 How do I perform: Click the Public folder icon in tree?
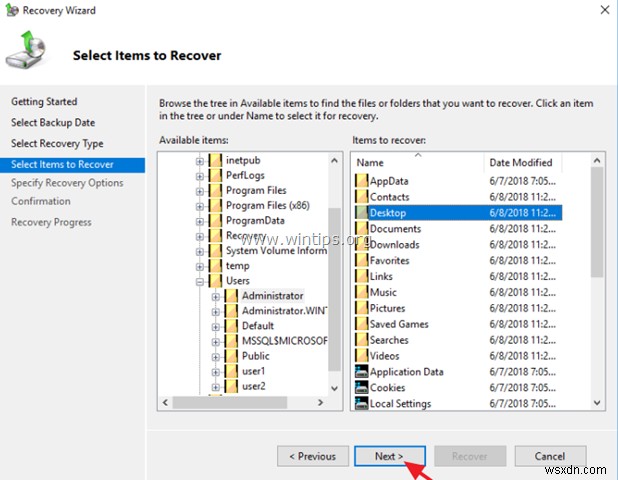pyautogui.click(x=231, y=356)
